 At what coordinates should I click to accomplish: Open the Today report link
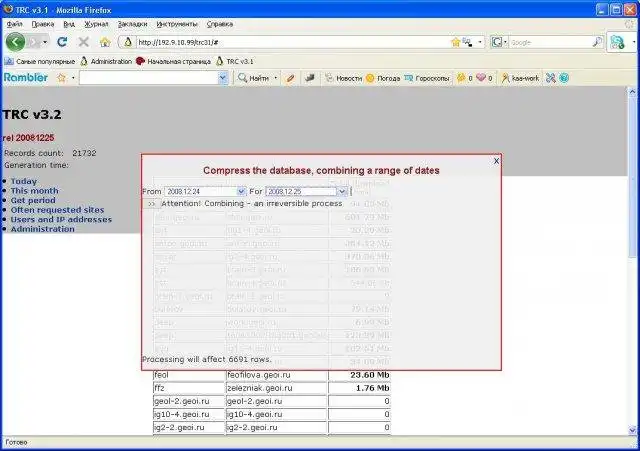point(24,181)
